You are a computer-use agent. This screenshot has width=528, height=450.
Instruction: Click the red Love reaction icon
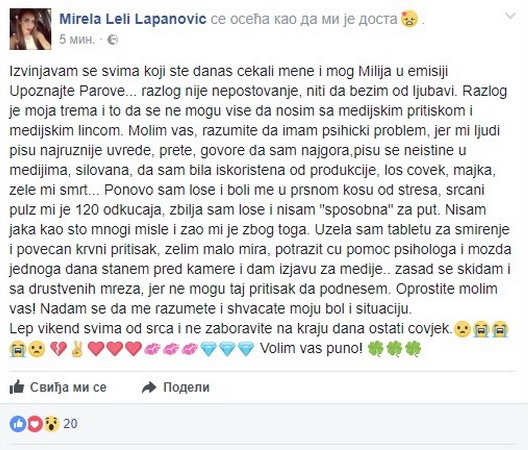(34, 424)
